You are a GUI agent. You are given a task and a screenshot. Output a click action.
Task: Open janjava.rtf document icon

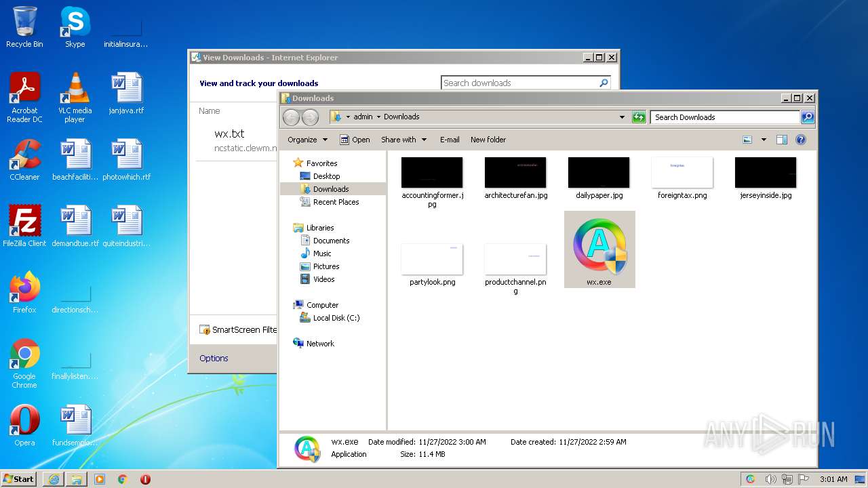pyautogui.click(x=126, y=94)
